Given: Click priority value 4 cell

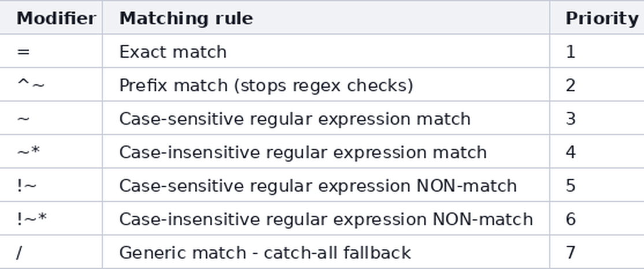Looking at the screenshot, I should 597,152.
